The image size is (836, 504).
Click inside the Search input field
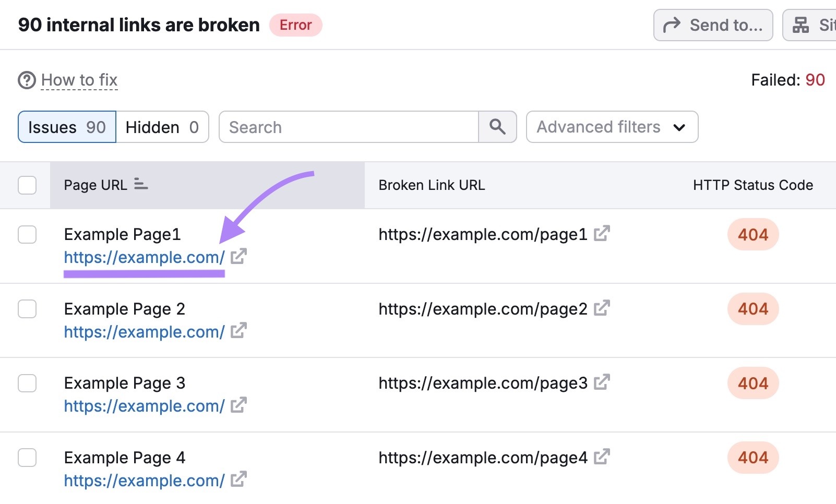pos(339,127)
